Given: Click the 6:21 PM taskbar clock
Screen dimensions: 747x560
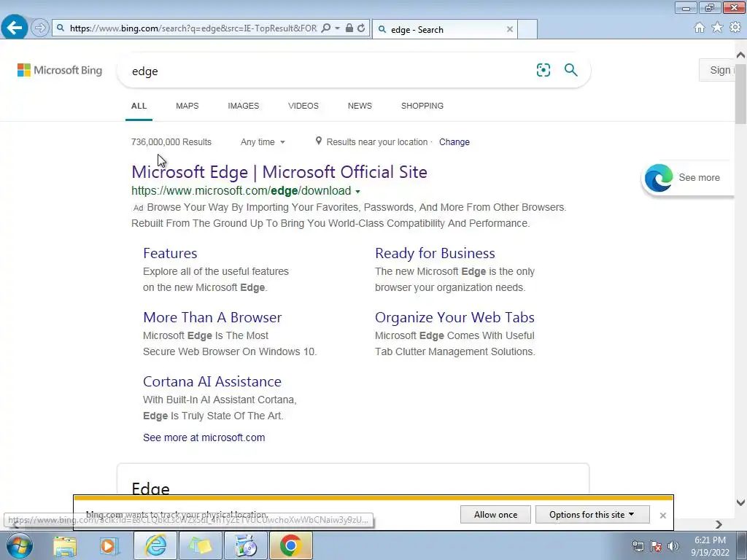Looking at the screenshot, I should [x=710, y=546].
